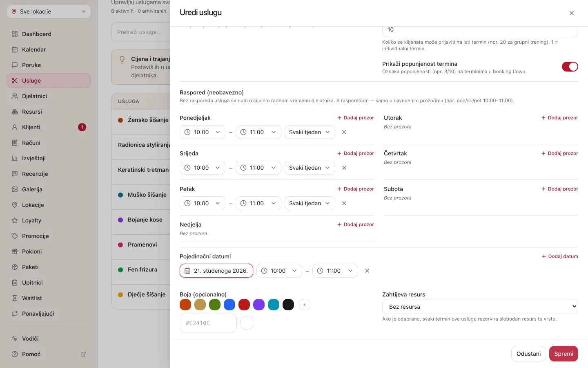The image size is (588, 368).
Task: Click the Loyalty star icon
Action: click(15, 220)
